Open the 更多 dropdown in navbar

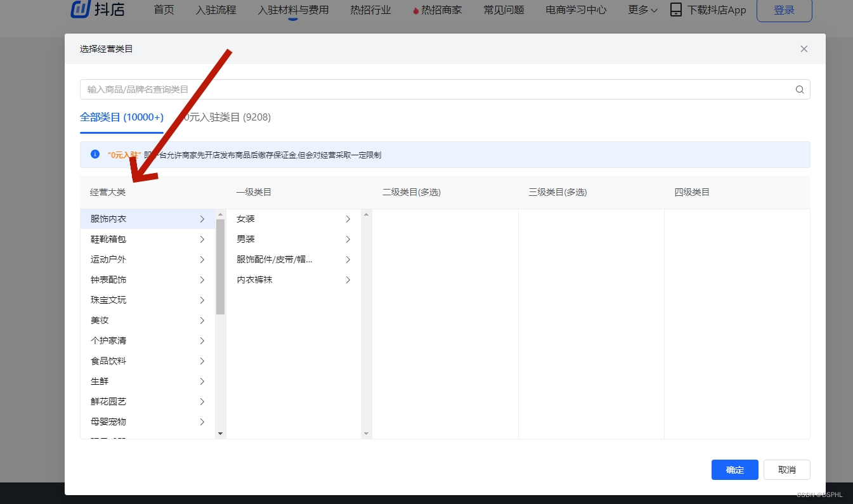pos(642,10)
